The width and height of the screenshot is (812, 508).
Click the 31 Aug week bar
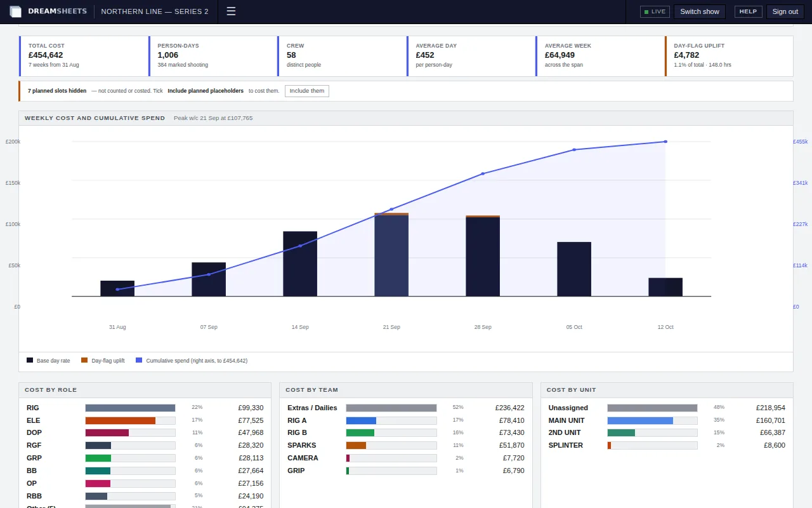coord(117,288)
